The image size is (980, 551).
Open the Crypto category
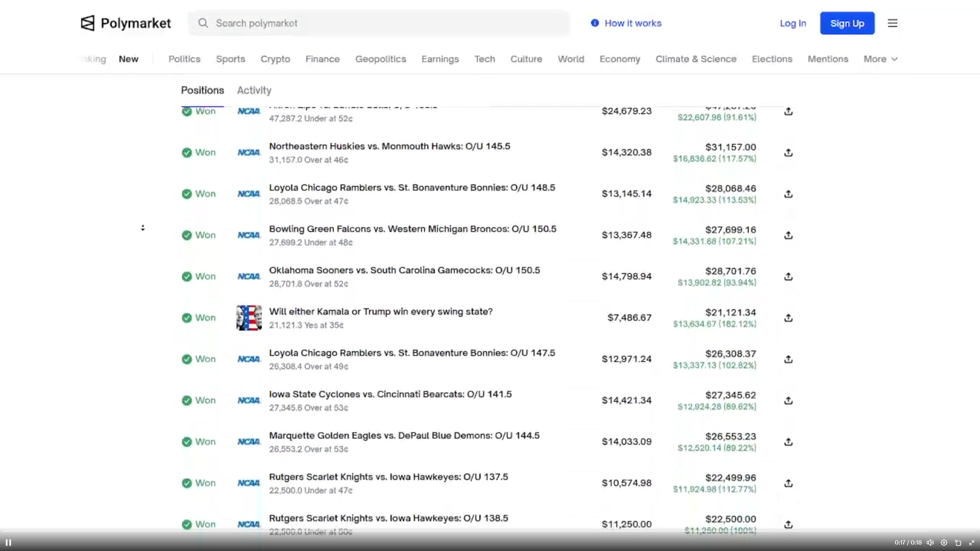pos(275,59)
